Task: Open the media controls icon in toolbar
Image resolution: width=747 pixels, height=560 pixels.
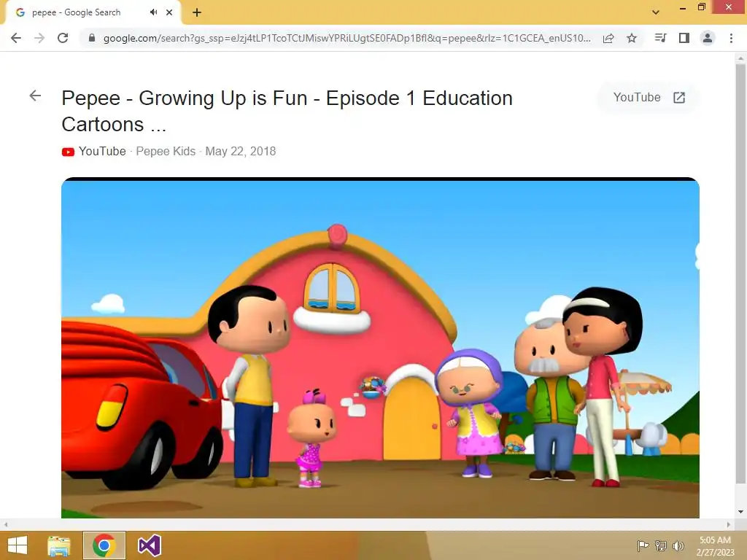Action: [x=660, y=38]
